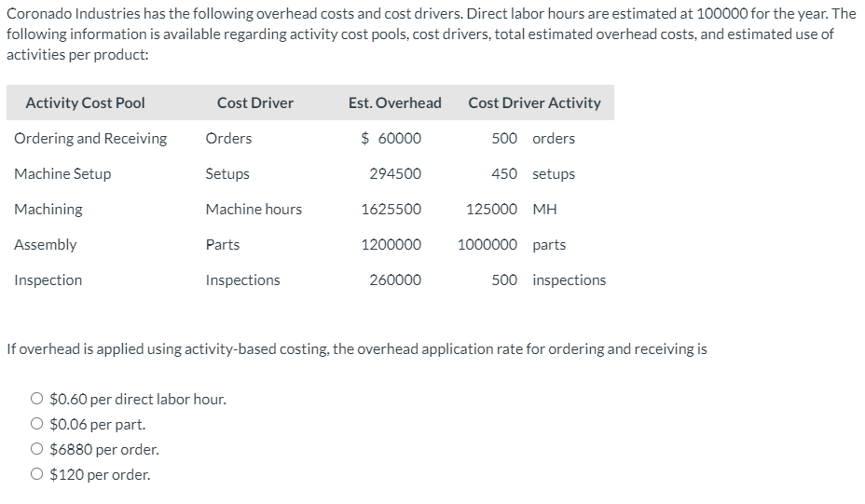Click the Machine Setup row label
The width and height of the screenshot is (865, 504).
(62, 173)
